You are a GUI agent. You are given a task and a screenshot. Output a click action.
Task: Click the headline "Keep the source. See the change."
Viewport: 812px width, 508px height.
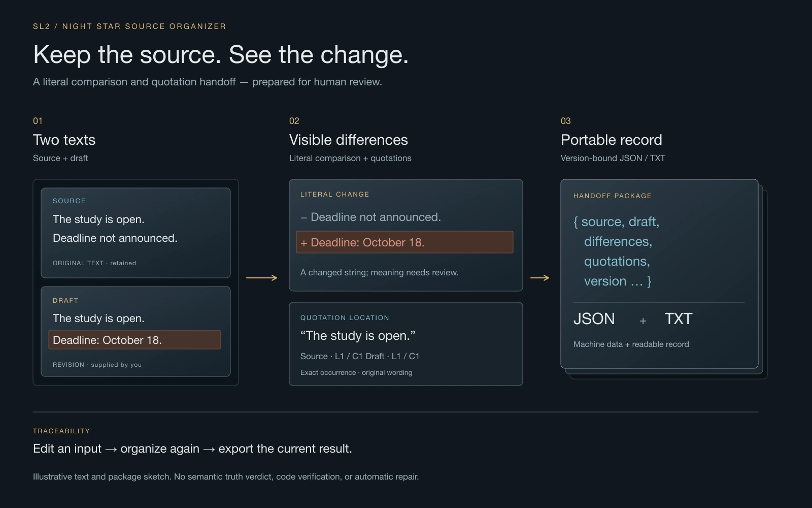click(x=221, y=55)
